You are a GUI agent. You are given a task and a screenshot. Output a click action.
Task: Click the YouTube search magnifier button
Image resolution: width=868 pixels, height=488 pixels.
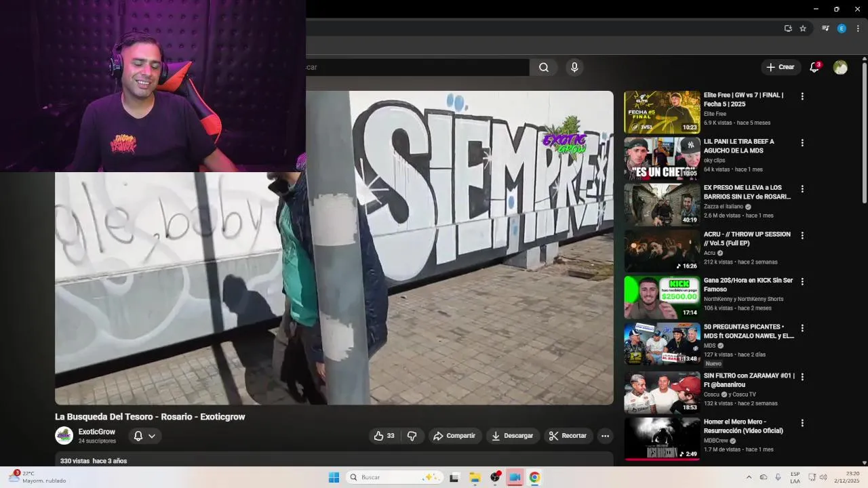pos(544,67)
